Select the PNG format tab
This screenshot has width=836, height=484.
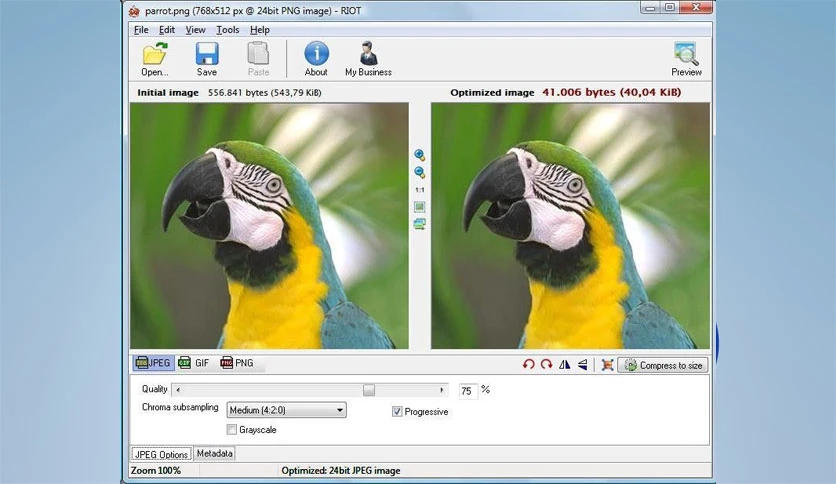point(237,363)
